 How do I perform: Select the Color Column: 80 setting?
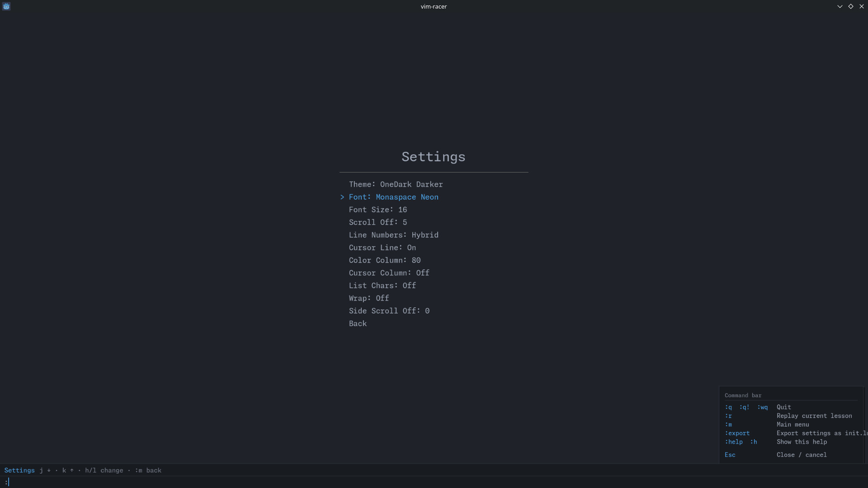tap(385, 260)
